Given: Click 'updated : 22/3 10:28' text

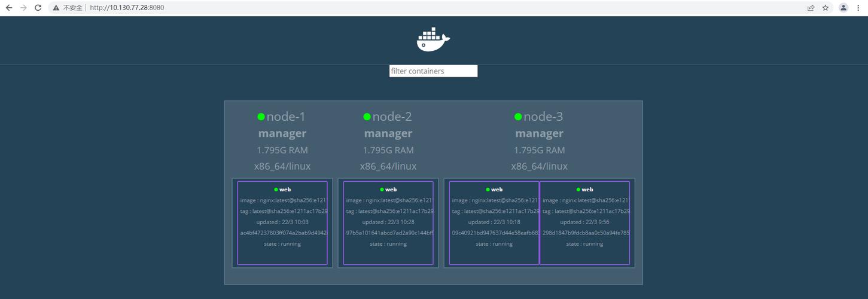Looking at the screenshot, I should [388, 222].
